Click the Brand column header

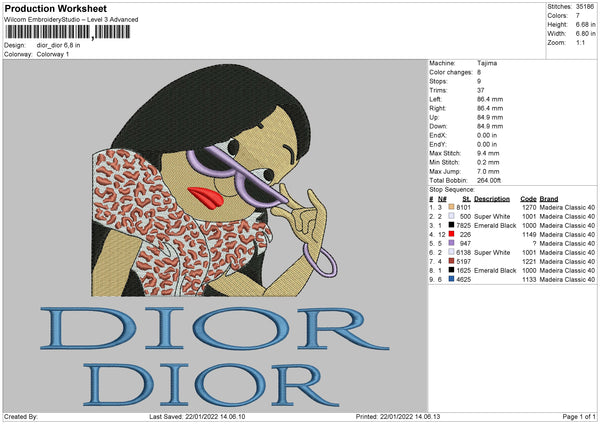coord(549,199)
